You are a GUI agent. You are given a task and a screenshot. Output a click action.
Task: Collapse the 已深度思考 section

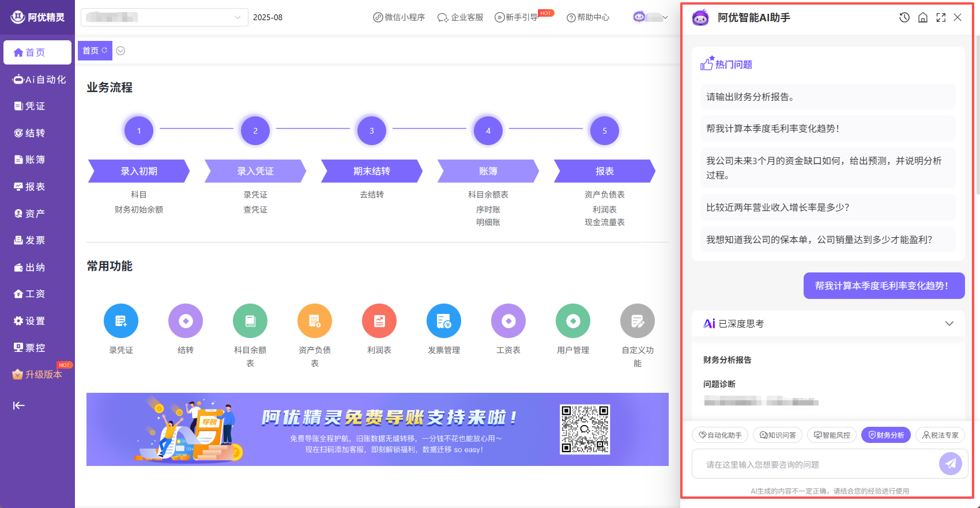[949, 324]
